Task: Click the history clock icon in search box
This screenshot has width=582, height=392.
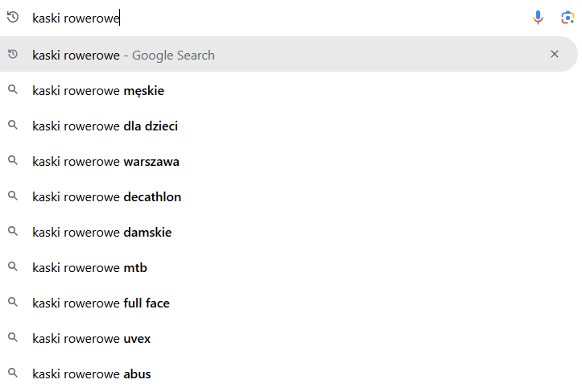Action: pyautogui.click(x=13, y=17)
